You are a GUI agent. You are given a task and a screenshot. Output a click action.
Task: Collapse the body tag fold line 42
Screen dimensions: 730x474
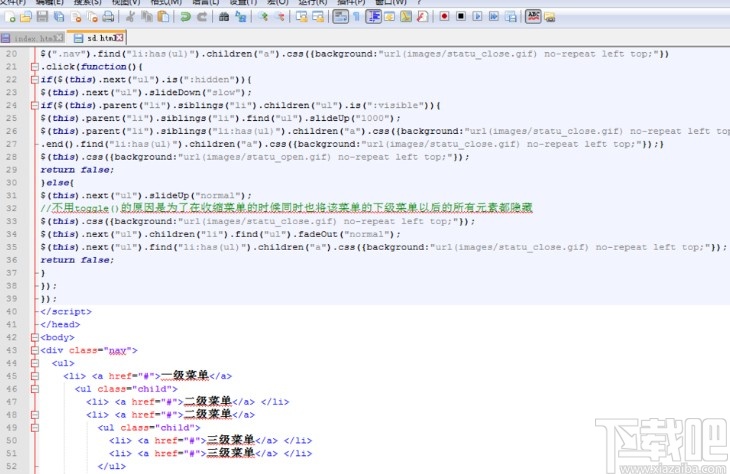(x=34, y=337)
